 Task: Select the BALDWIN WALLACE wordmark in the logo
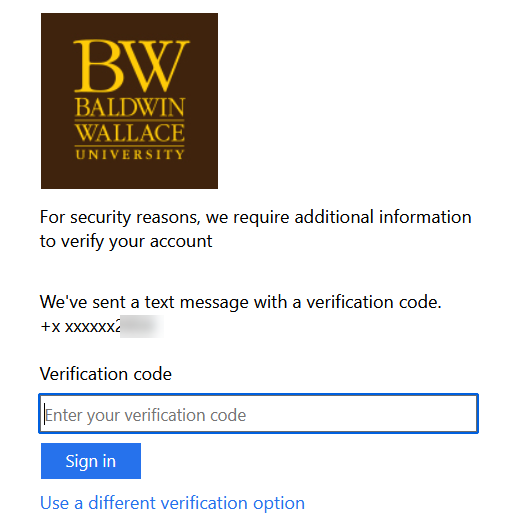click(130, 120)
